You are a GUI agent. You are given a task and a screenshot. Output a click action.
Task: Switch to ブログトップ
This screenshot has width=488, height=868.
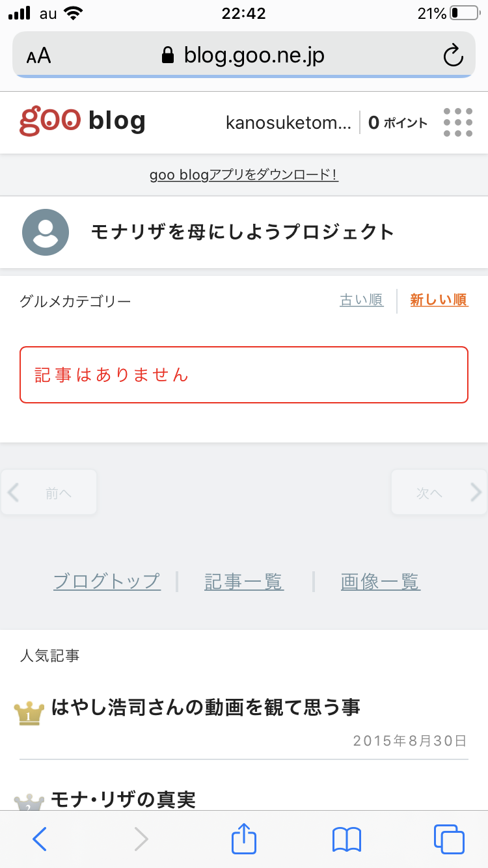click(107, 581)
